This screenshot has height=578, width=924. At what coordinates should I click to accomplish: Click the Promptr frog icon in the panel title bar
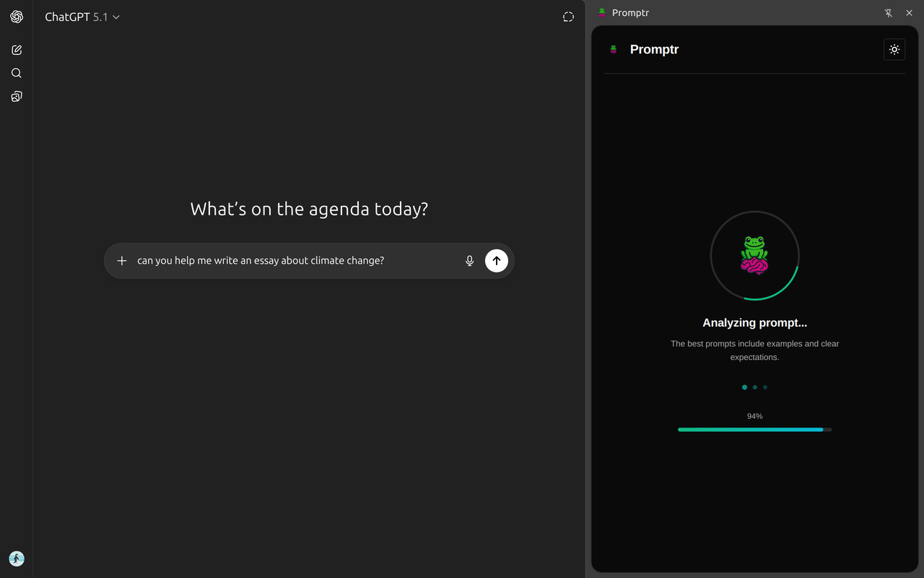click(602, 13)
